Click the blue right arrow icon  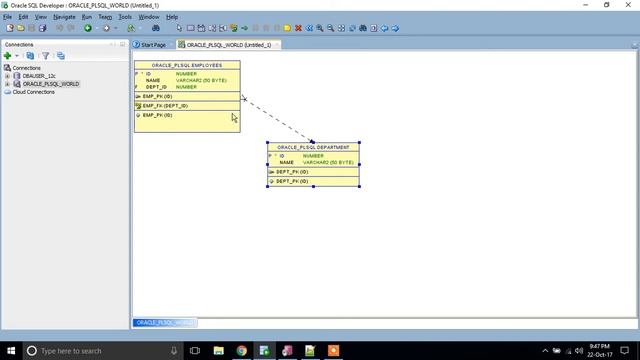click(395, 28)
